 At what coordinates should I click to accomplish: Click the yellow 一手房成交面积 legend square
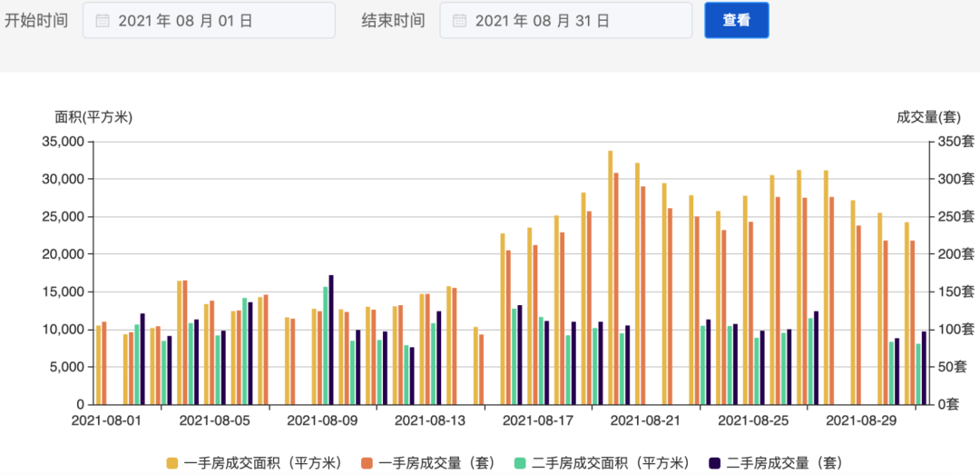tap(171, 463)
